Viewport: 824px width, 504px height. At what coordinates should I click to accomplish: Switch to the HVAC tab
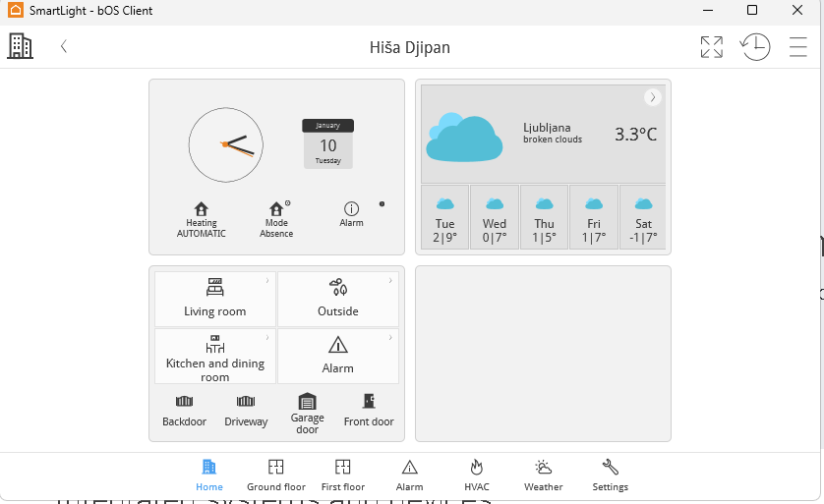(477, 476)
